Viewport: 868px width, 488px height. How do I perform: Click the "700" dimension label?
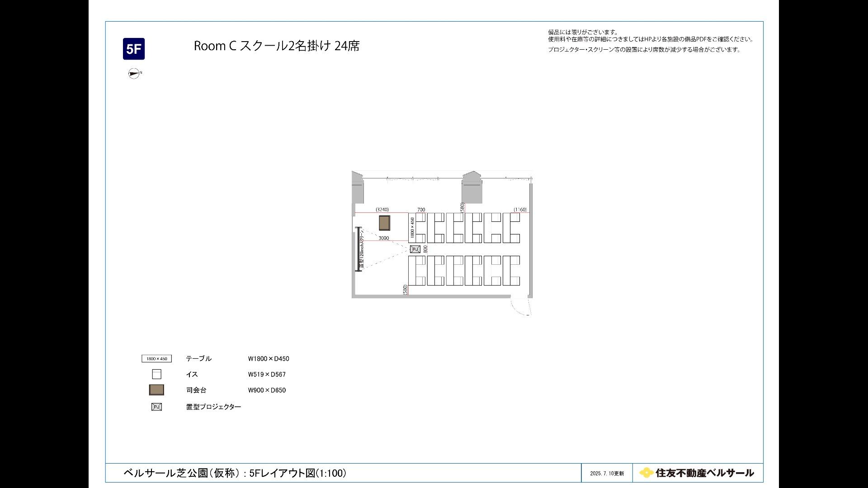(x=421, y=210)
